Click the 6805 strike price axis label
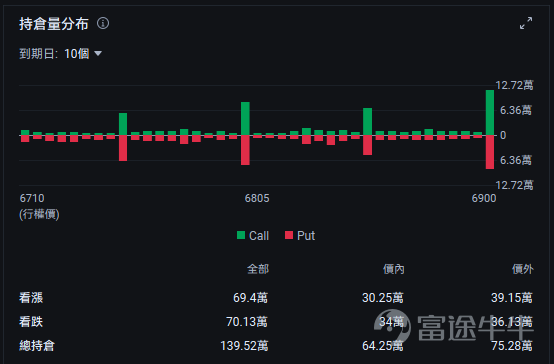This screenshot has width=554, height=364. (257, 198)
